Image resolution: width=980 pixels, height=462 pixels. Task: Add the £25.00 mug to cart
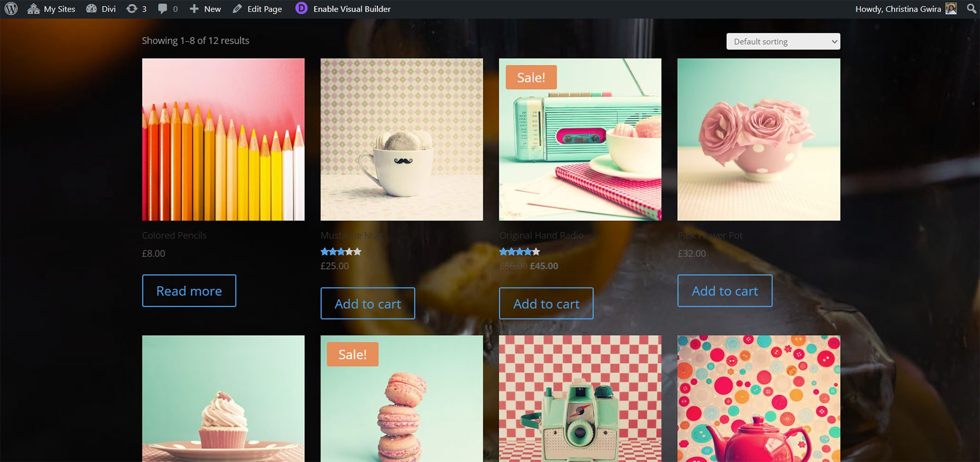pos(367,304)
